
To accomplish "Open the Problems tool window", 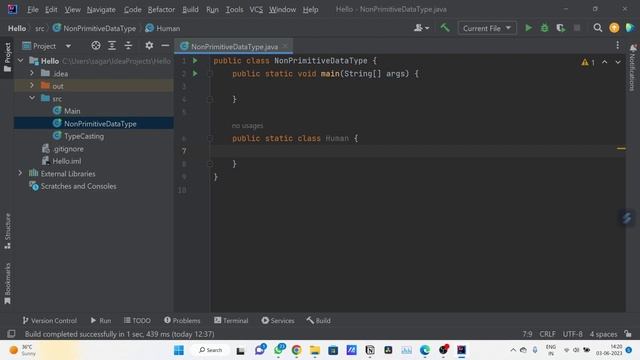I will [182, 320].
